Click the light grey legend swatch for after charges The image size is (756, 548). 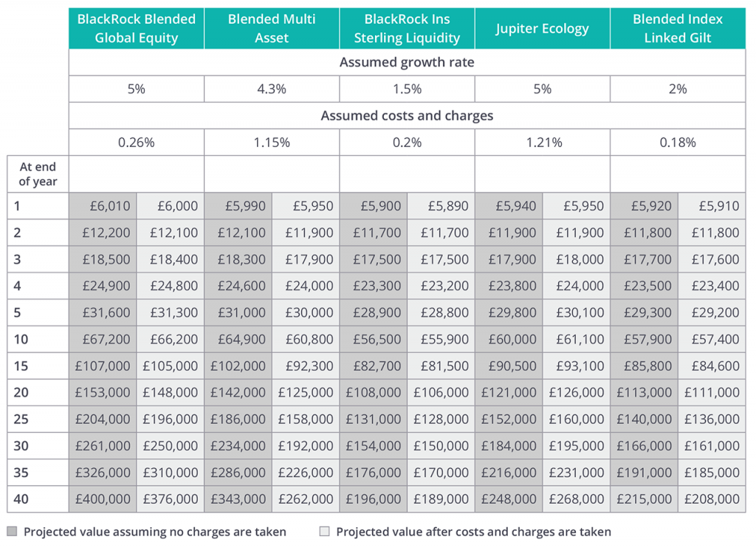click(x=325, y=531)
